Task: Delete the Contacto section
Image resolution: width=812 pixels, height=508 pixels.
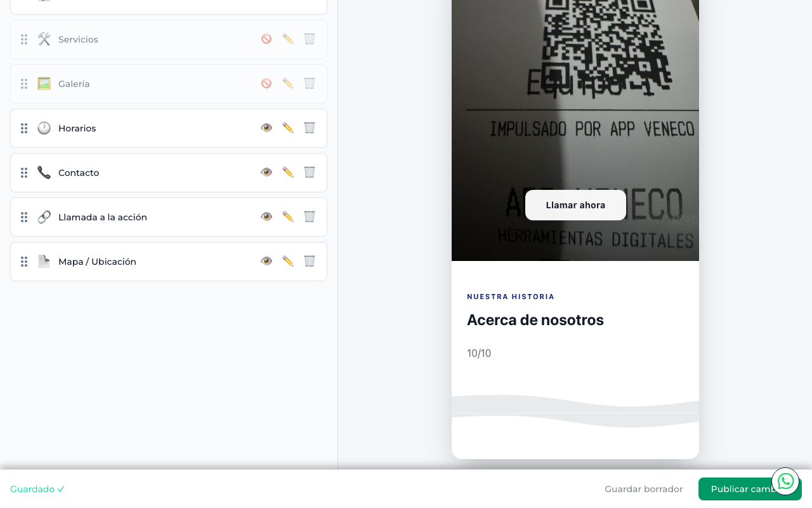Action: [310, 172]
